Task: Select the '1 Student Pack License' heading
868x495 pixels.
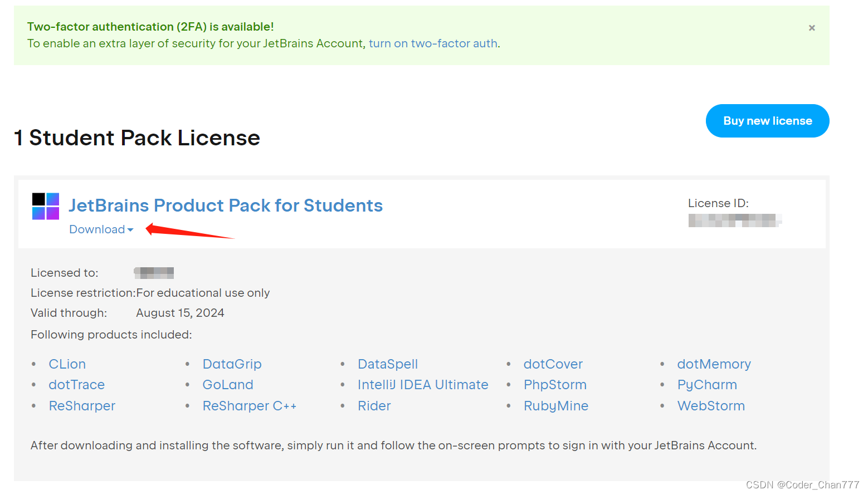Action: click(x=137, y=138)
